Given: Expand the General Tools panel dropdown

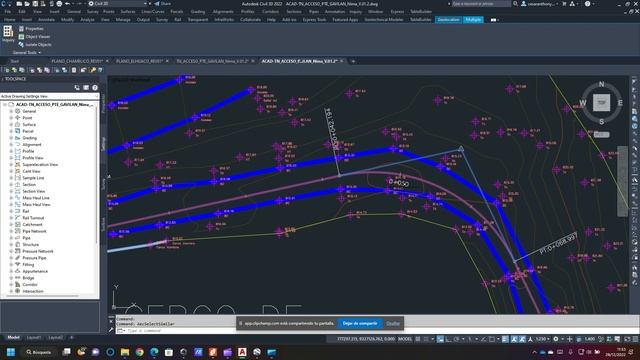Looking at the screenshot, I should pos(27,53).
